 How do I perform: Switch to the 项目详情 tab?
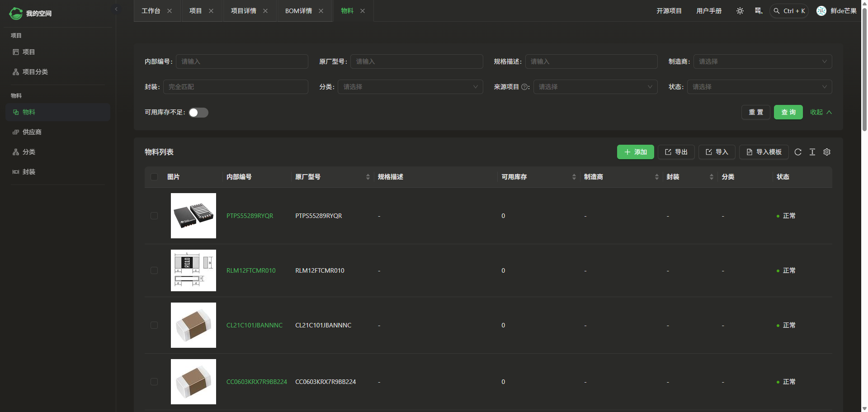[243, 11]
